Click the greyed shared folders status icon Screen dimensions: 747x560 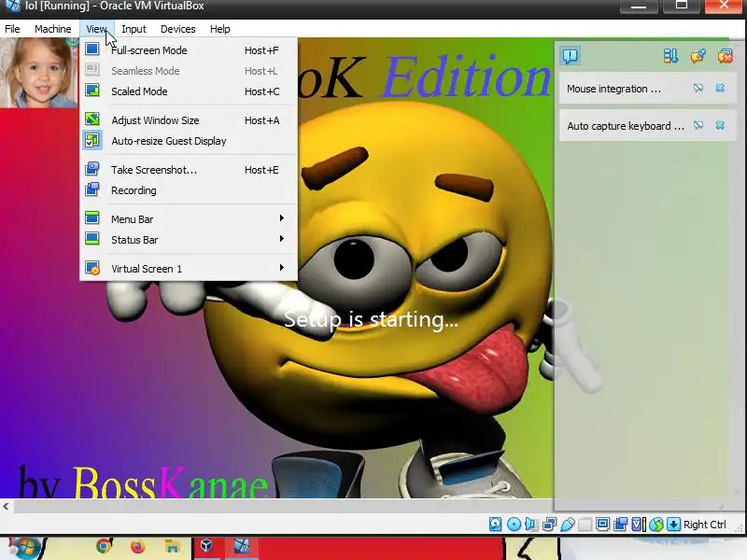(585, 525)
